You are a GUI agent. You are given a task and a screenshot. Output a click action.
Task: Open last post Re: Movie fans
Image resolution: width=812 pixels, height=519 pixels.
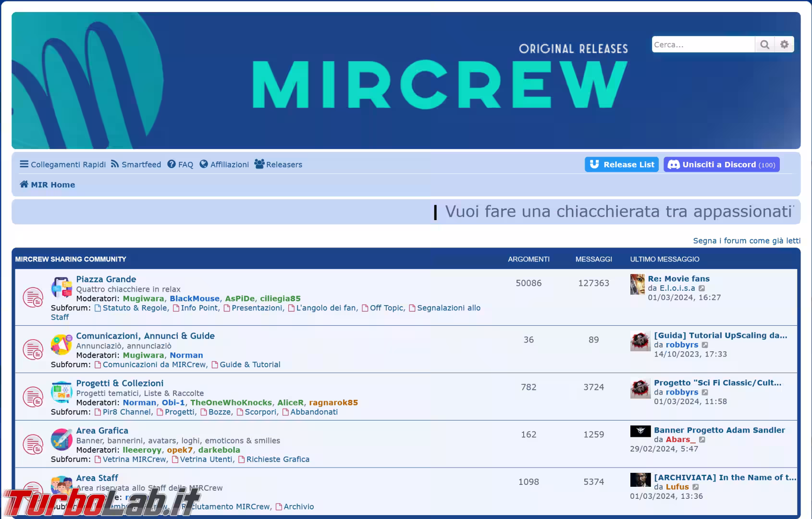678,279
